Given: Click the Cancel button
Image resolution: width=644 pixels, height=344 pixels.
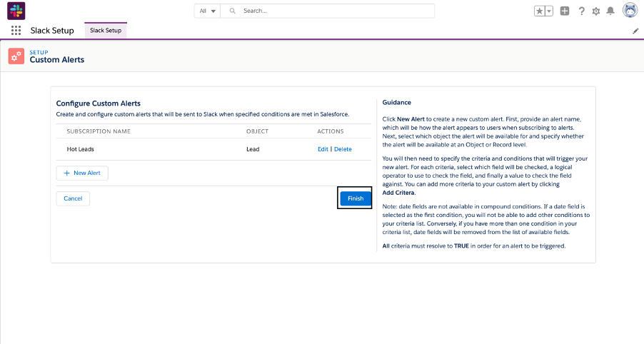Looking at the screenshot, I should [x=73, y=198].
